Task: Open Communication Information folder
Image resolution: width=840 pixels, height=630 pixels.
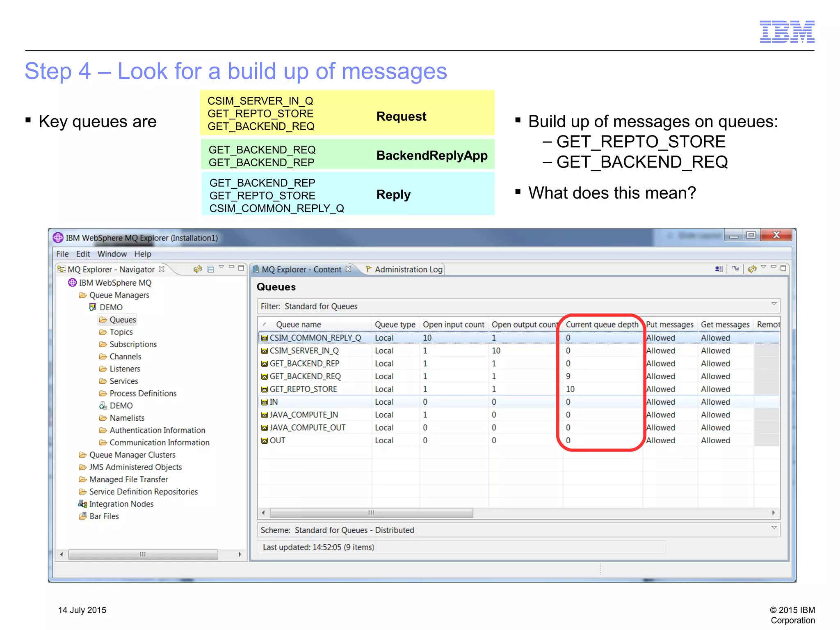Action: [154, 442]
